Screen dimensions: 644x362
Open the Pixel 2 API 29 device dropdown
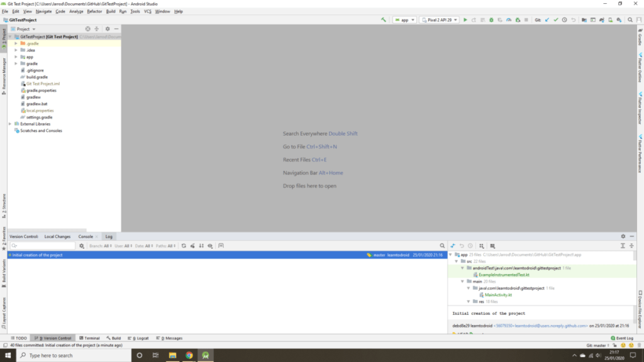439,20
